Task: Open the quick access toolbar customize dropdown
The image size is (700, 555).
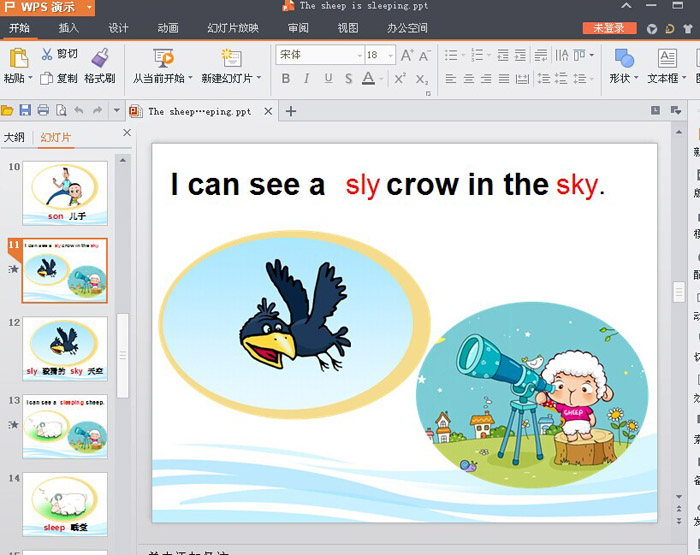Action: (117, 110)
